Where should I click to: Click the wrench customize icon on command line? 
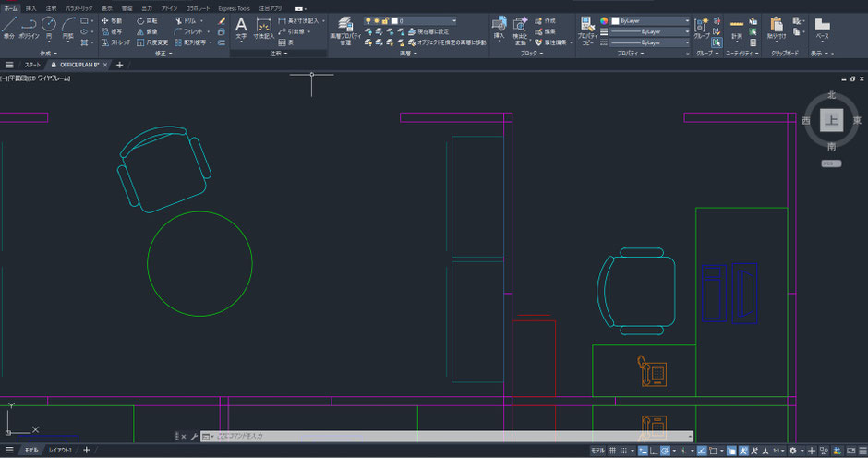tap(194, 437)
